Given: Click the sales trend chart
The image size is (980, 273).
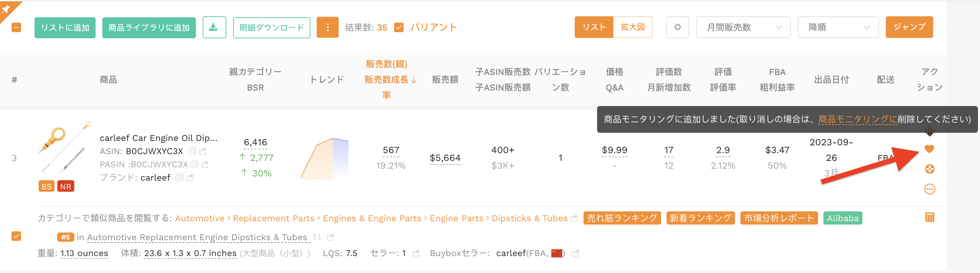Looking at the screenshot, I should (x=325, y=159).
